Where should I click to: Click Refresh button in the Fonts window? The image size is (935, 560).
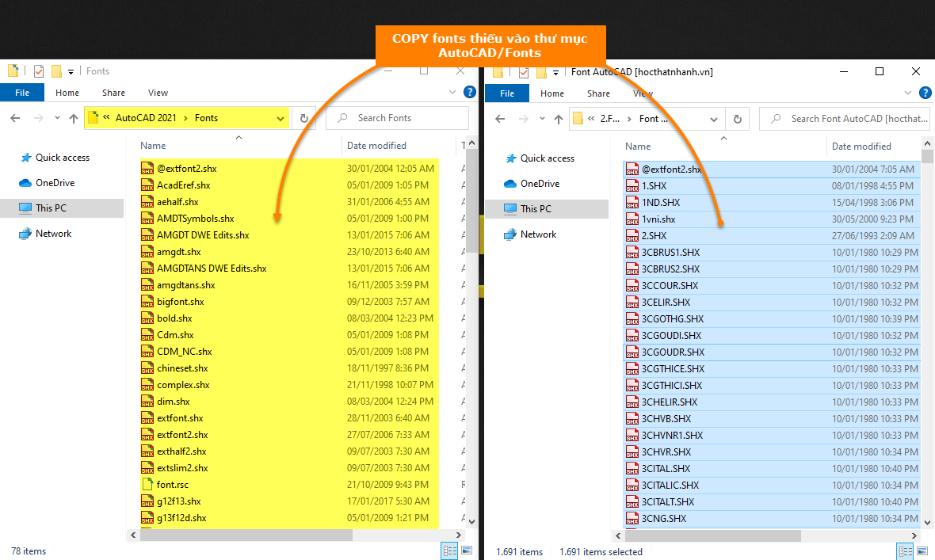304,118
